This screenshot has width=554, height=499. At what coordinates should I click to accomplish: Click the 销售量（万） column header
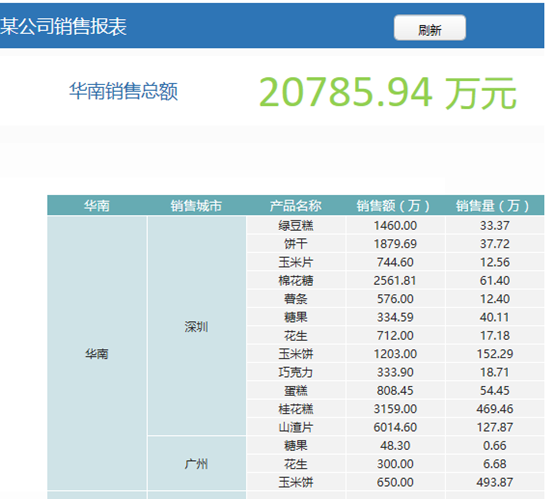pos(495,205)
